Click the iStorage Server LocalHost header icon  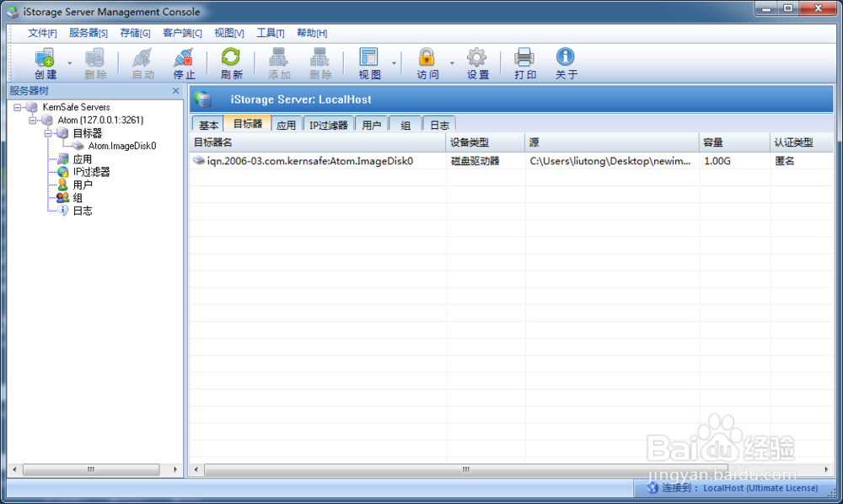click(x=204, y=99)
